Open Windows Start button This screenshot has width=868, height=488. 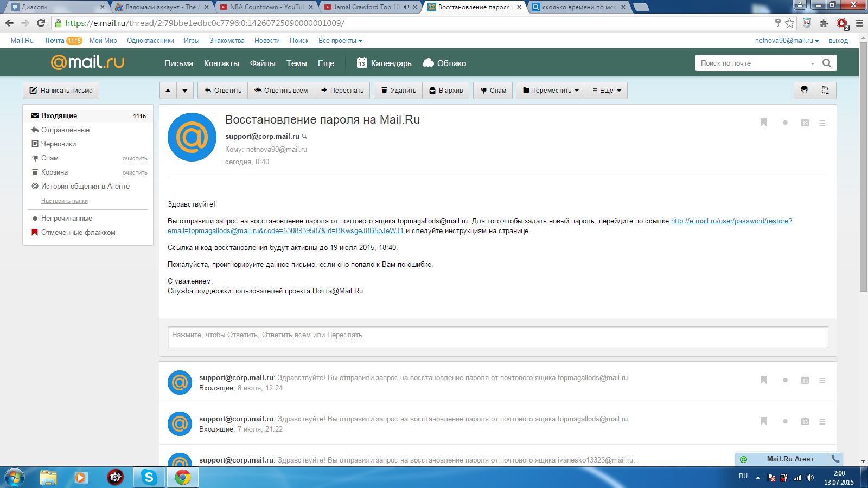click(15, 477)
